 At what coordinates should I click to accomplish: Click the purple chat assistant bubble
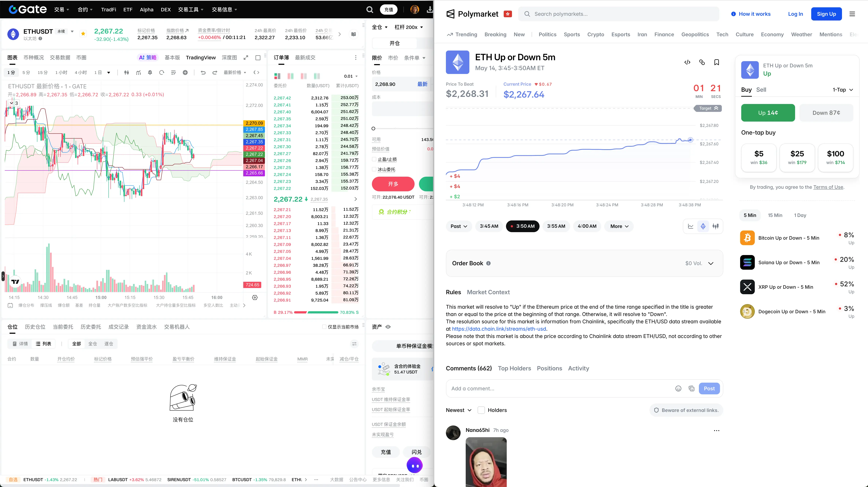pos(414,465)
